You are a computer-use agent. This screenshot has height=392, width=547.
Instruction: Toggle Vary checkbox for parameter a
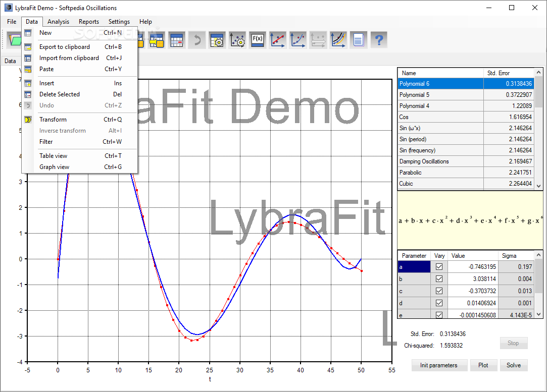[439, 266]
